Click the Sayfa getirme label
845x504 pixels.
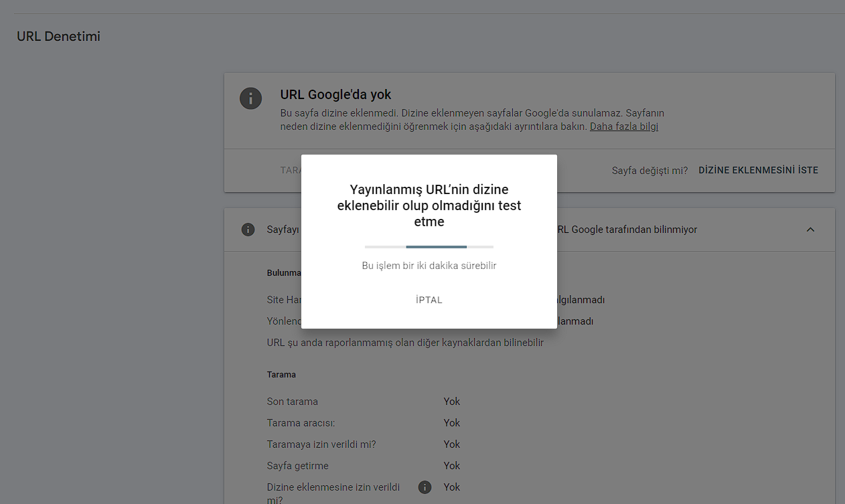(297, 466)
